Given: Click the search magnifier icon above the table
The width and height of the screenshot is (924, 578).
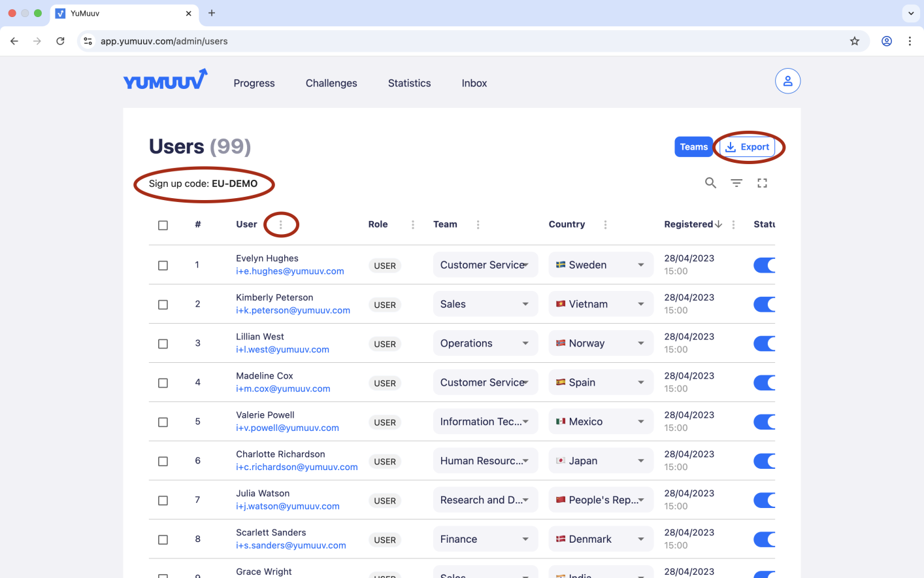Looking at the screenshot, I should click(x=710, y=183).
